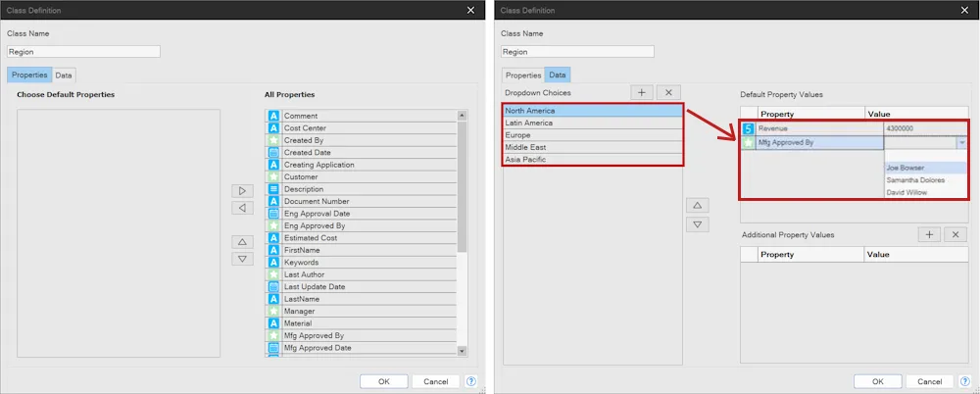Add property with right-pointing arrow button

[242, 190]
